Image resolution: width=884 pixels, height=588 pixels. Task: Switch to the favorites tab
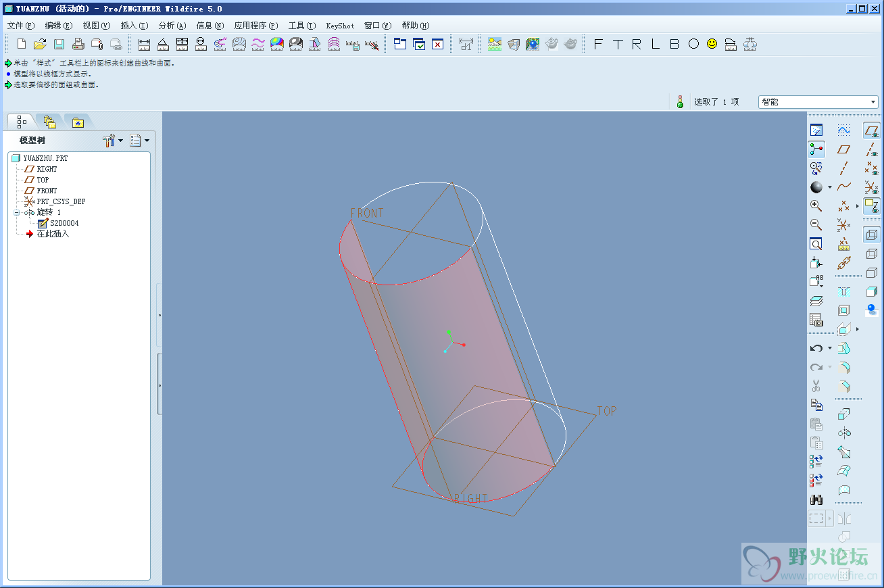pos(78,122)
